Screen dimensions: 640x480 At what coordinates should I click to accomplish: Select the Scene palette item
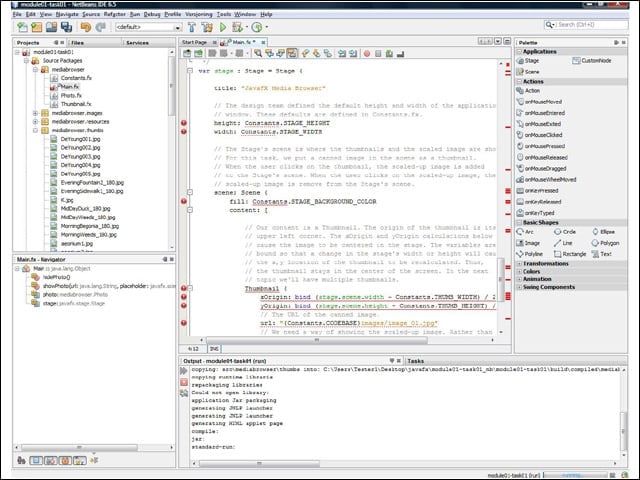click(x=528, y=71)
